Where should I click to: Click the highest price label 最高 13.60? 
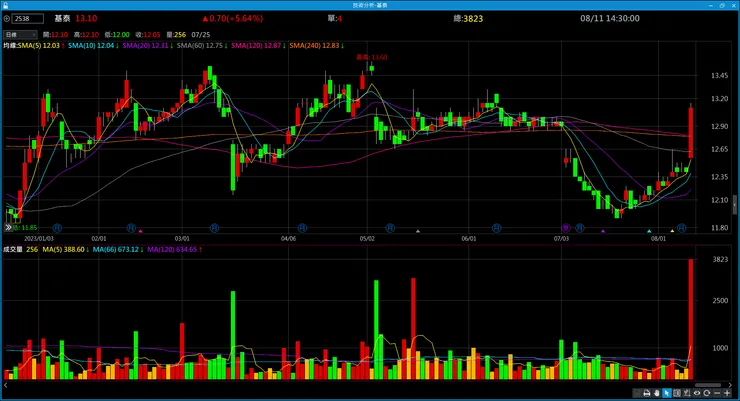(x=372, y=57)
